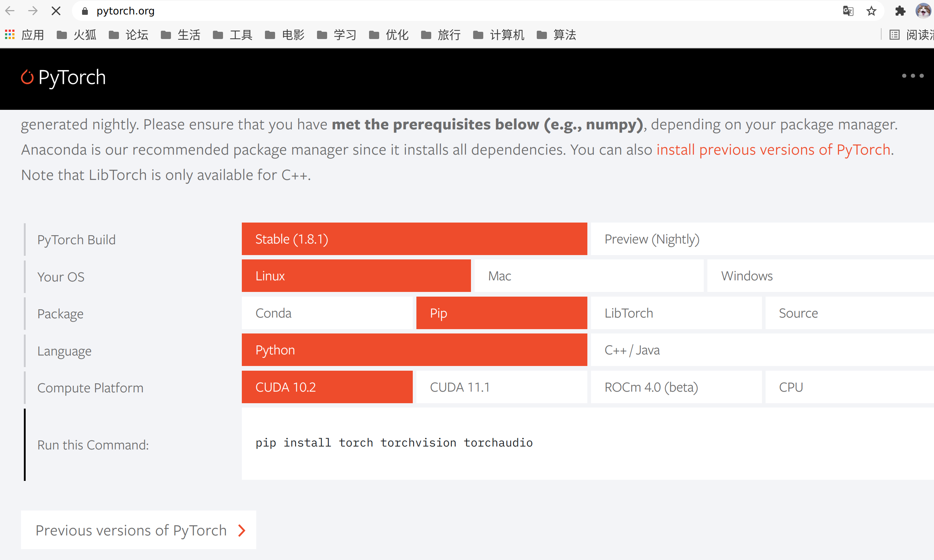Bookmark this page with star icon
The image size is (934, 560).
871,11
